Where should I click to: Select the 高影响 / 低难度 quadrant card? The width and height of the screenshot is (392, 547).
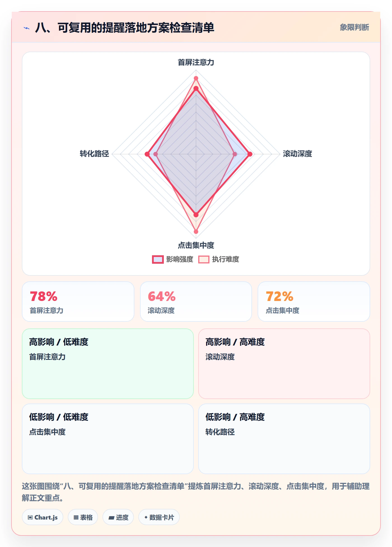[x=108, y=364]
